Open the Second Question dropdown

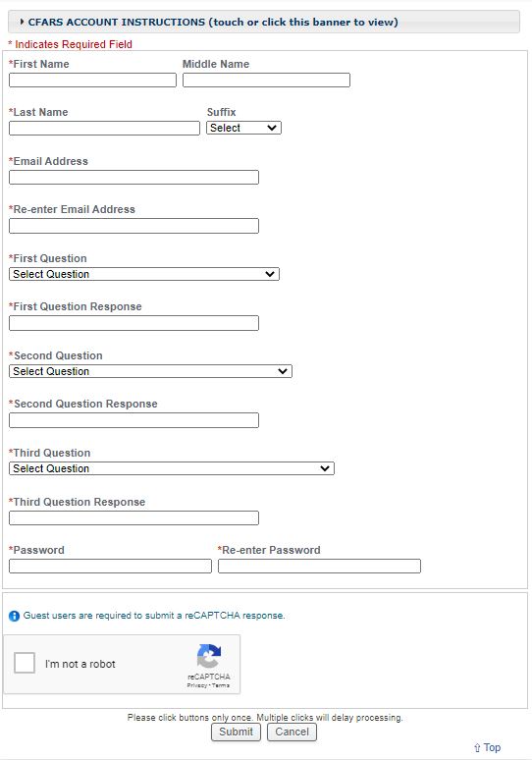click(150, 371)
